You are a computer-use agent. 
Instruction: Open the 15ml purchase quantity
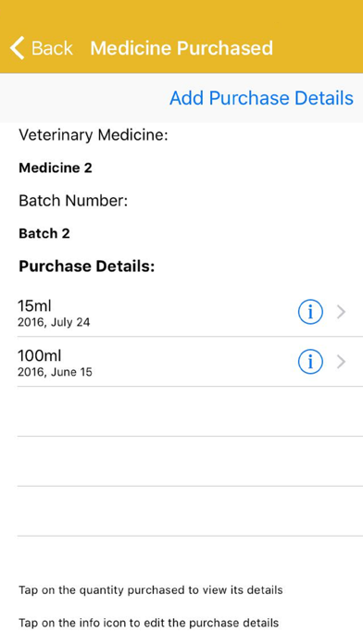click(34, 306)
